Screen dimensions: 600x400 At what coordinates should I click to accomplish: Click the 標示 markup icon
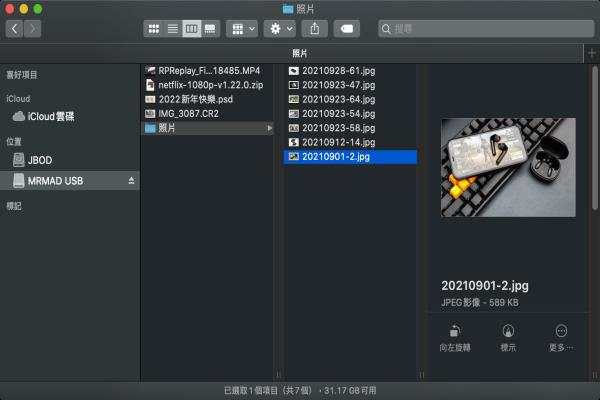click(x=508, y=331)
